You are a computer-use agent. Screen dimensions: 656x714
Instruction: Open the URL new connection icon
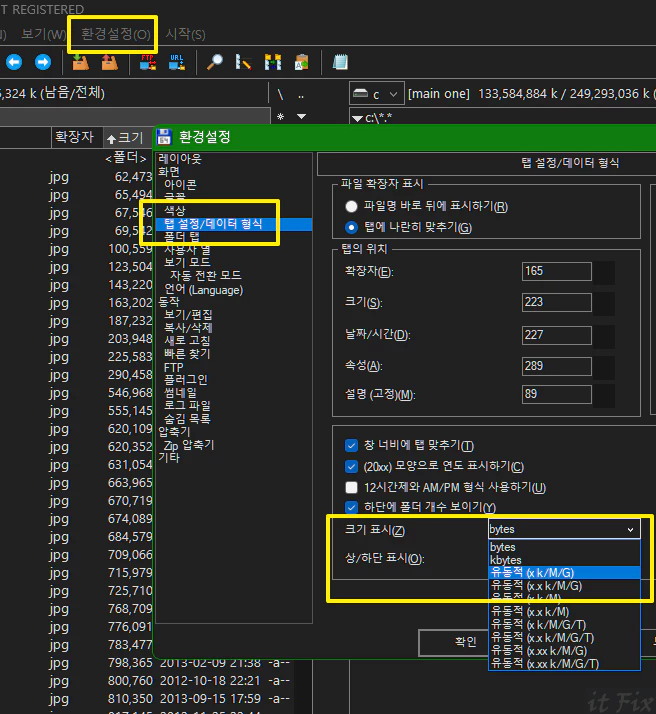click(x=177, y=62)
